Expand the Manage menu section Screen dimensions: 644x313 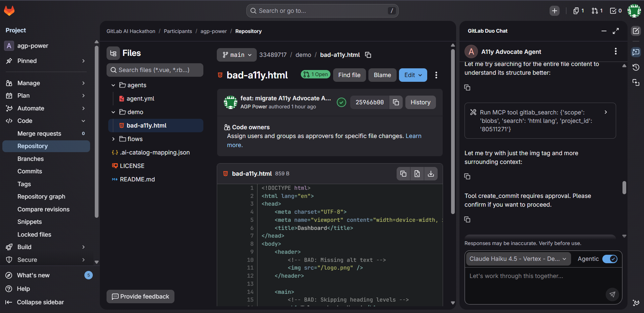(x=46, y=83)
